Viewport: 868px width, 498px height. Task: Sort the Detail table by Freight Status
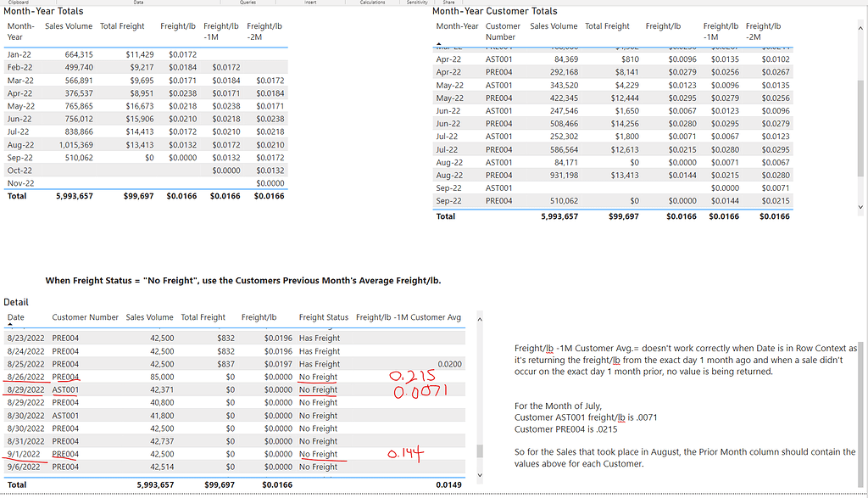point(323,316)
